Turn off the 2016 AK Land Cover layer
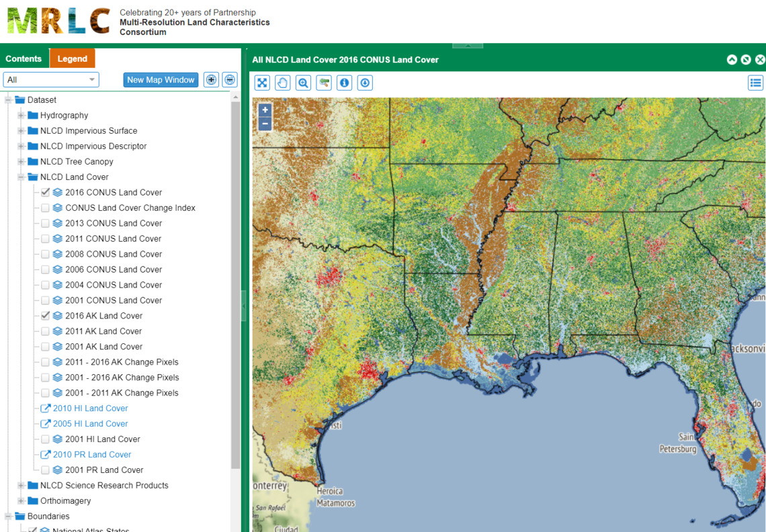The width and height of the screenshot is (766, 532). point(44,316)
